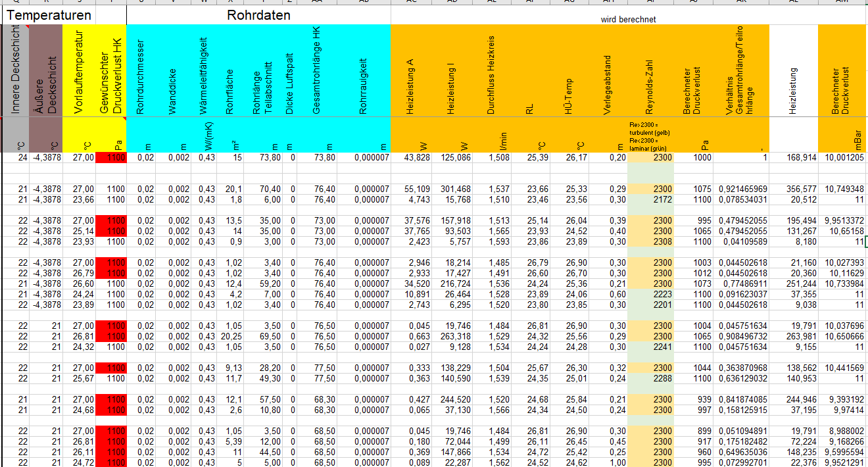Select the Rohrlänge Teilabschnitt header
This screenshot has height=467, width=868.
click(263, 70)
